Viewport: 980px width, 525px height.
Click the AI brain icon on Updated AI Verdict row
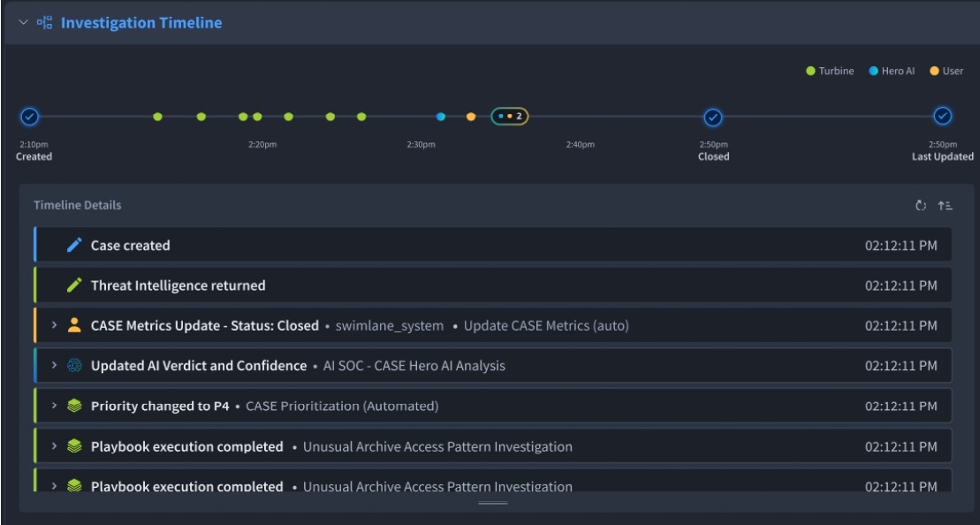point(74,366)
